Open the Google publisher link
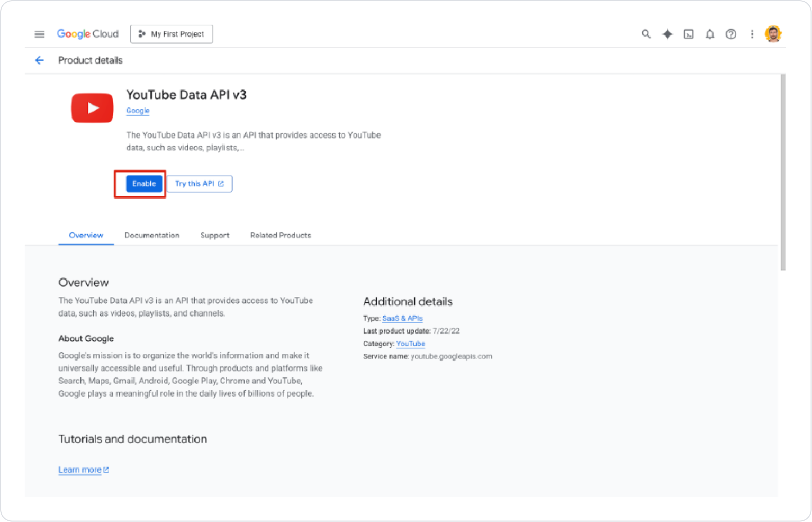Screen dimensions: 812x522 [x=138, y=111]
